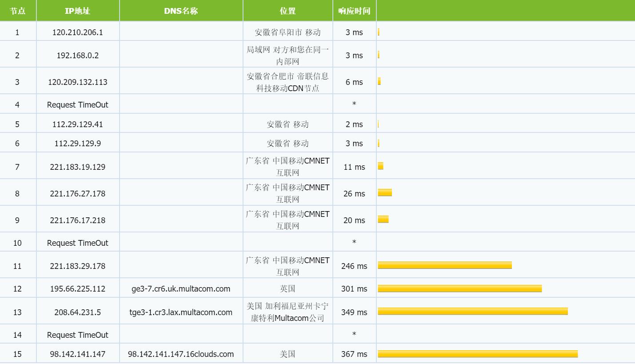The width and height of the screenshot is (635, 364).
Task: Click the IP地址 column header
Action: pyautogui.click(x=78, y=11)
